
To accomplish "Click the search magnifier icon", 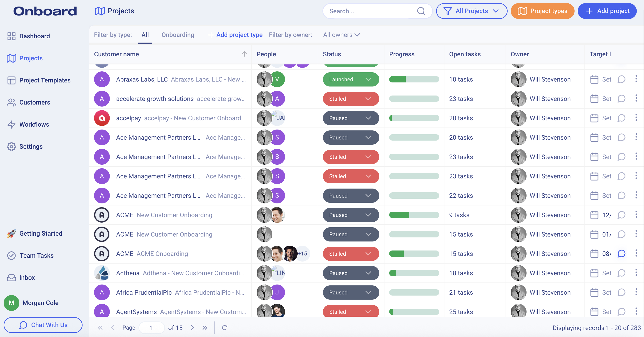I will point(421,11).
